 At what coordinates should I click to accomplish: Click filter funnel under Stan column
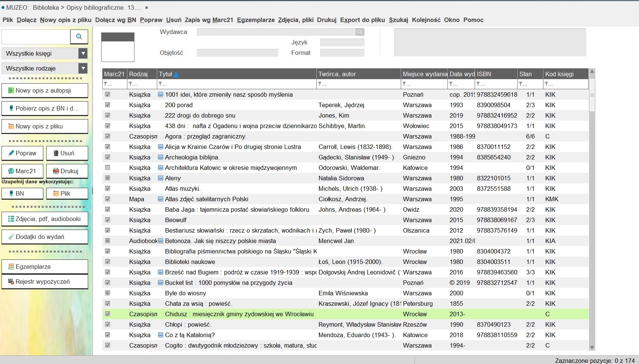pos(521,84)
